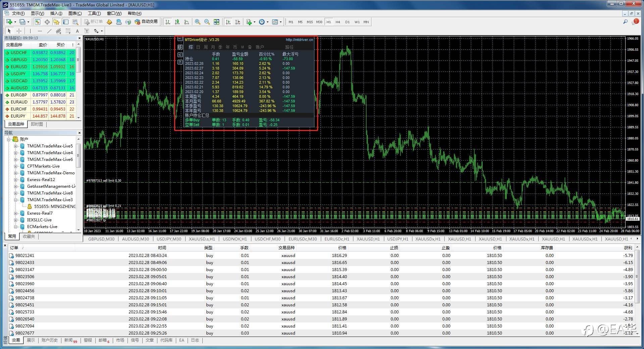Switch to the 账户历史 tab
Image resolution: width=644 pixels, height=349 pixels.
(x=49, y=340)
